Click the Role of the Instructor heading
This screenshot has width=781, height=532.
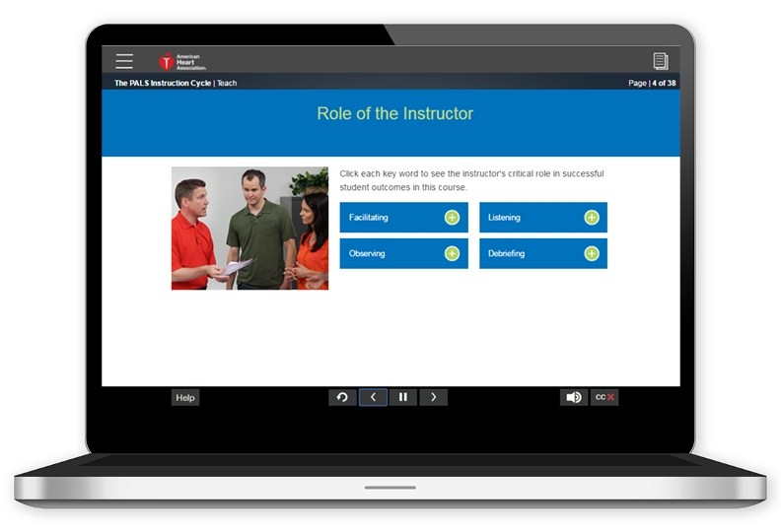coord(394,113)
